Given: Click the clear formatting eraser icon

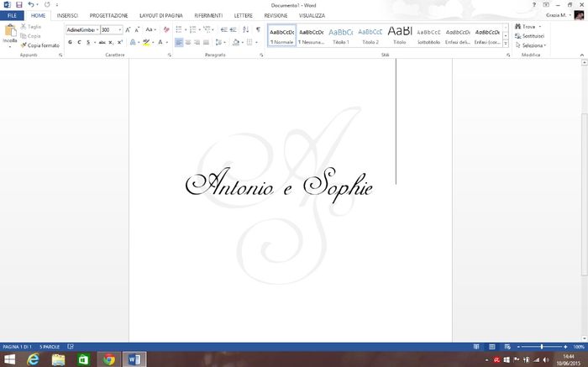Looking at the screenshot, I should tap(166, 29).
